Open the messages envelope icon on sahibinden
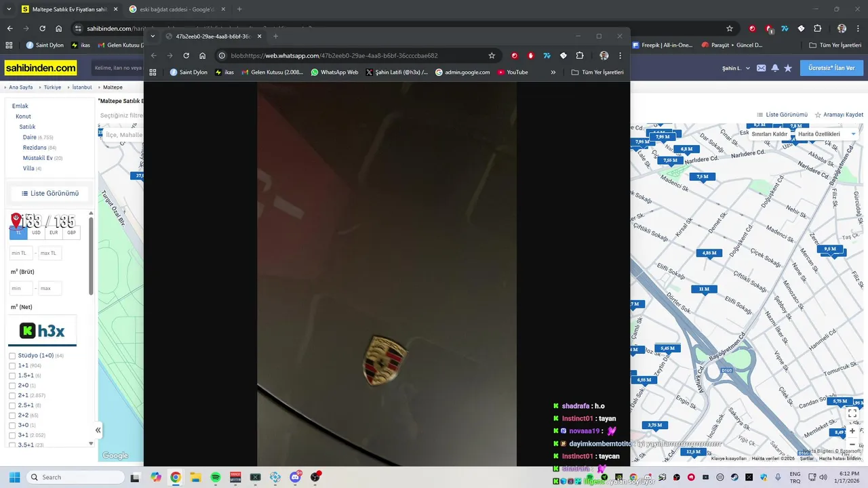The height and width of the screenshot is (488, 868). coord(761,68)
